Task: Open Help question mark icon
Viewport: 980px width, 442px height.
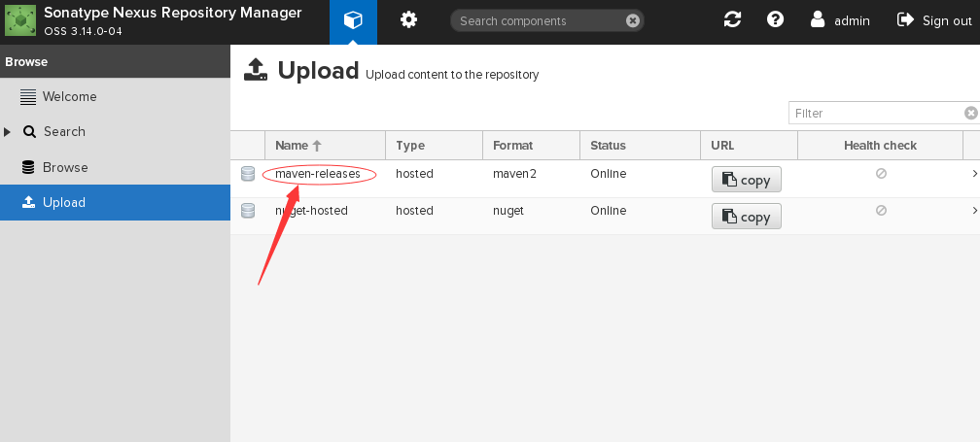Action: (x=776, y=20)
